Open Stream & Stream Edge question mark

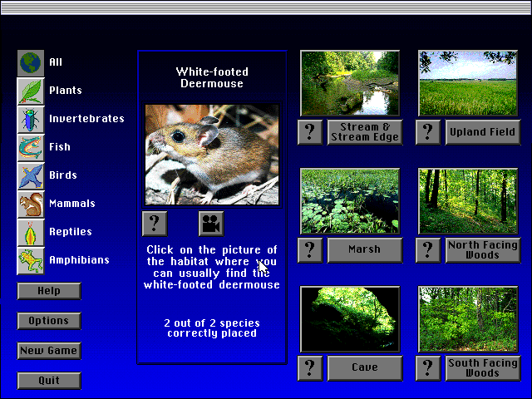310,132
